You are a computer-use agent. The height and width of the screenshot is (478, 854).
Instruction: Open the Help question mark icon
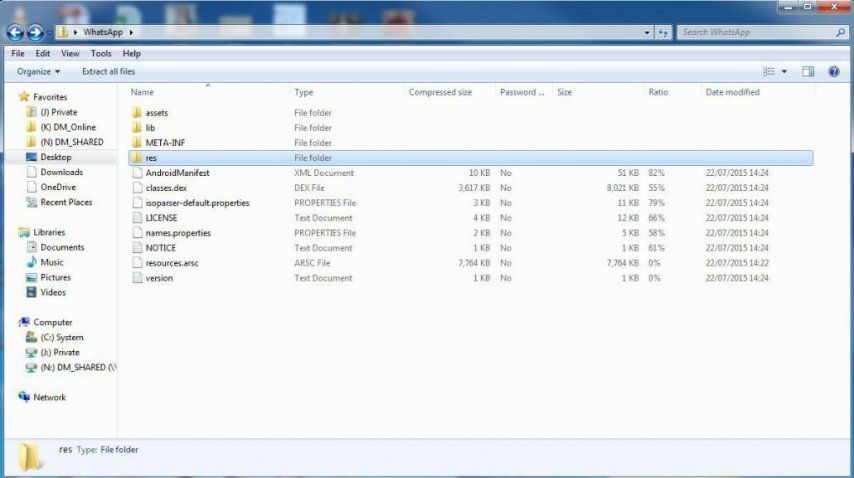833,72
